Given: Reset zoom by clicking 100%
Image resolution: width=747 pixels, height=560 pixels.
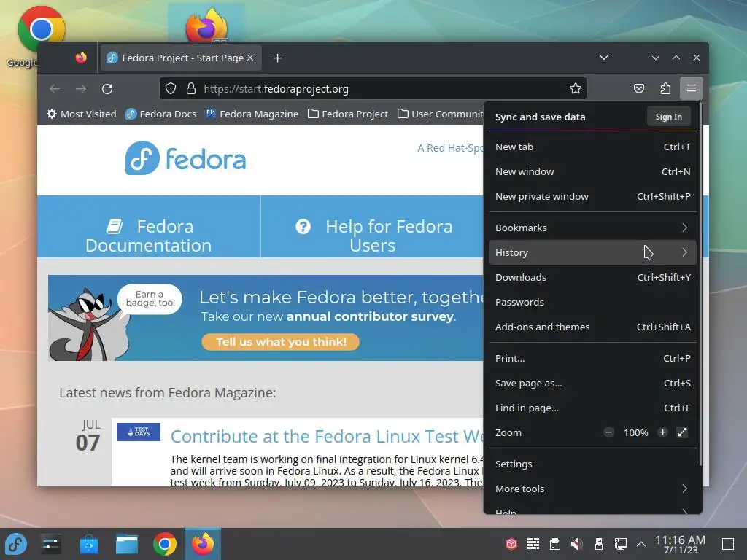Looking at the screenshot, I should (635, 432).
